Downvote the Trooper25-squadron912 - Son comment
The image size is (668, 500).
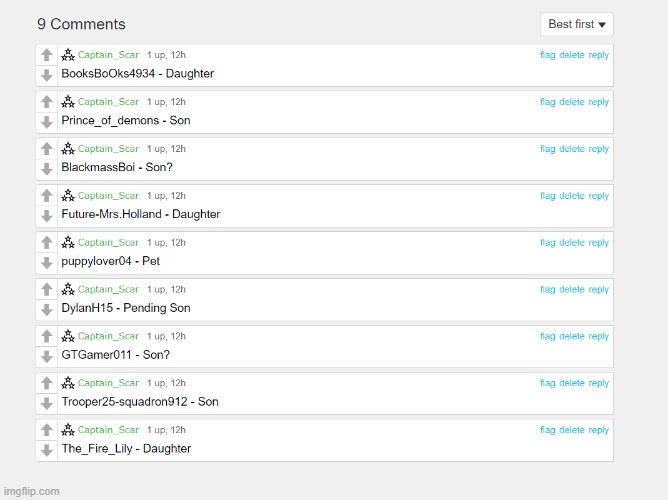(46, 403)
